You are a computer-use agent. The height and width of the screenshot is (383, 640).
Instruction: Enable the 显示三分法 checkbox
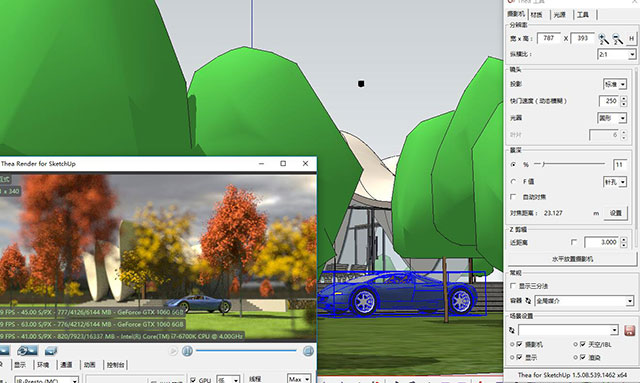point(513,286)
